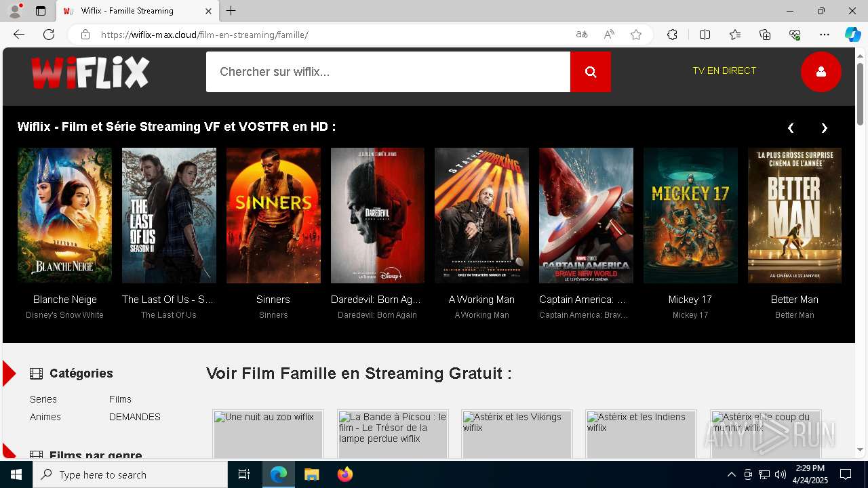Viewport: 868px width, 488px height.
Task: Open the Sinners movie poster
Action: [273, 216]
